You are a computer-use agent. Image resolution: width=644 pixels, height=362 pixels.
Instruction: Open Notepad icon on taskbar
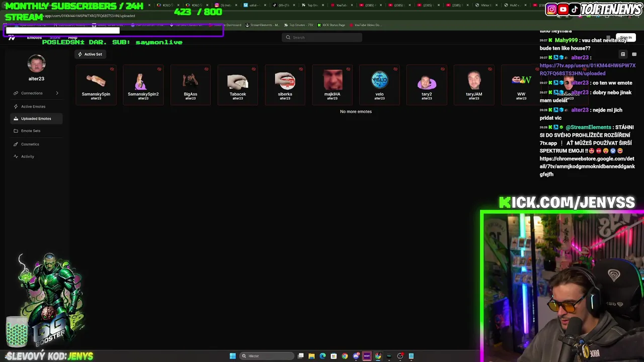(411, 356)
